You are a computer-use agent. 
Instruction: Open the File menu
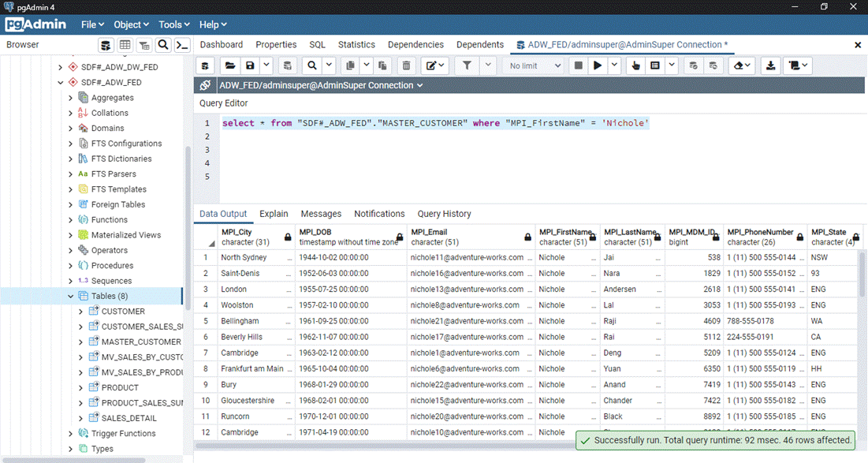click(92, 24)
